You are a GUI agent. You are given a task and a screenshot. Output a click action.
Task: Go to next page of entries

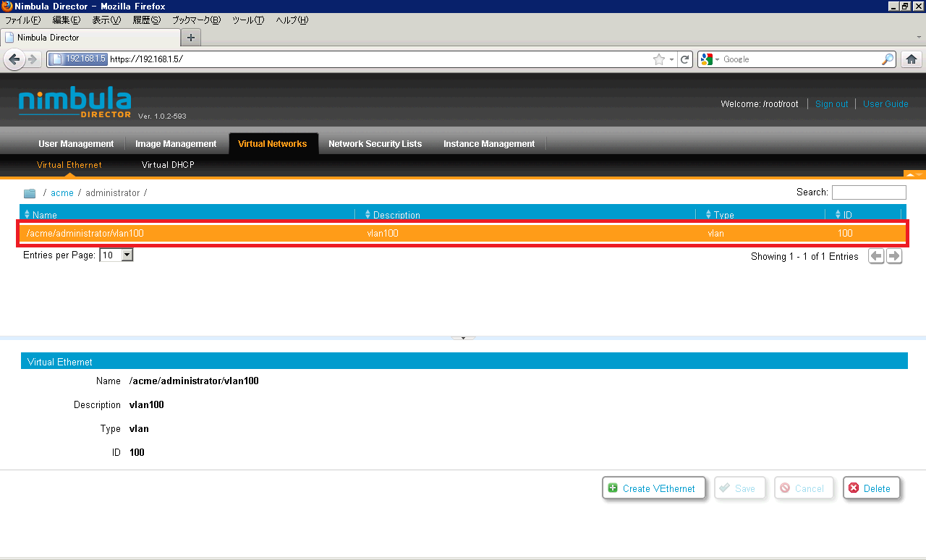[894, 256]
